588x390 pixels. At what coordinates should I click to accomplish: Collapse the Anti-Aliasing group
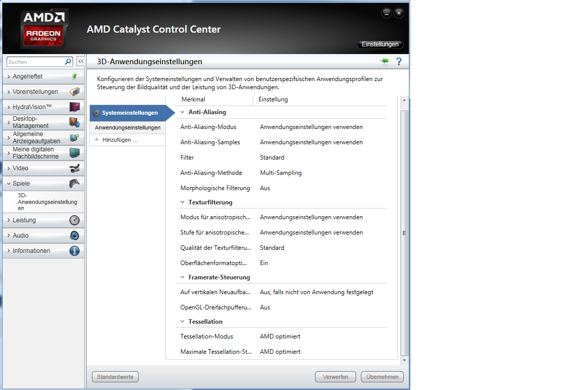point(183,112)
